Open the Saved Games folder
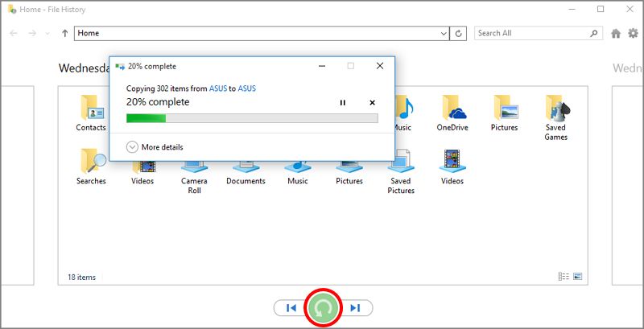The image size is (644, 329). (555, 118)
